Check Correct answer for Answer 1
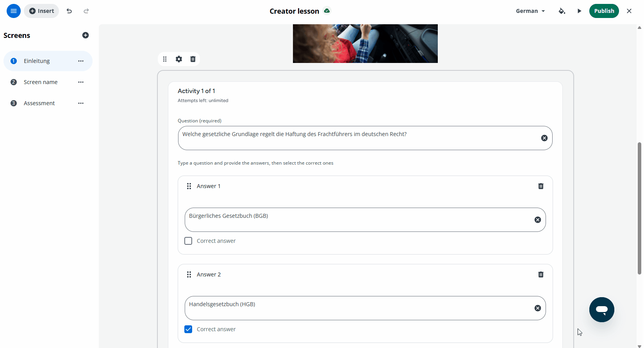Image resolution: width=644 pixels, height=348 pixels. tap(188, 241)
